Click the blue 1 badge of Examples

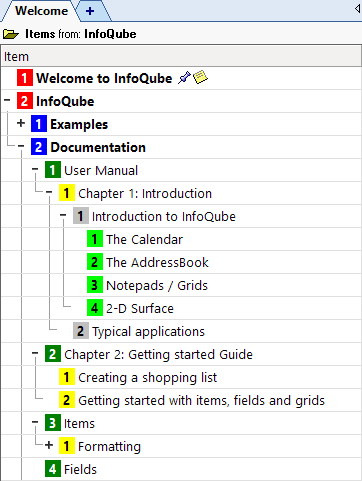[39, 124]
